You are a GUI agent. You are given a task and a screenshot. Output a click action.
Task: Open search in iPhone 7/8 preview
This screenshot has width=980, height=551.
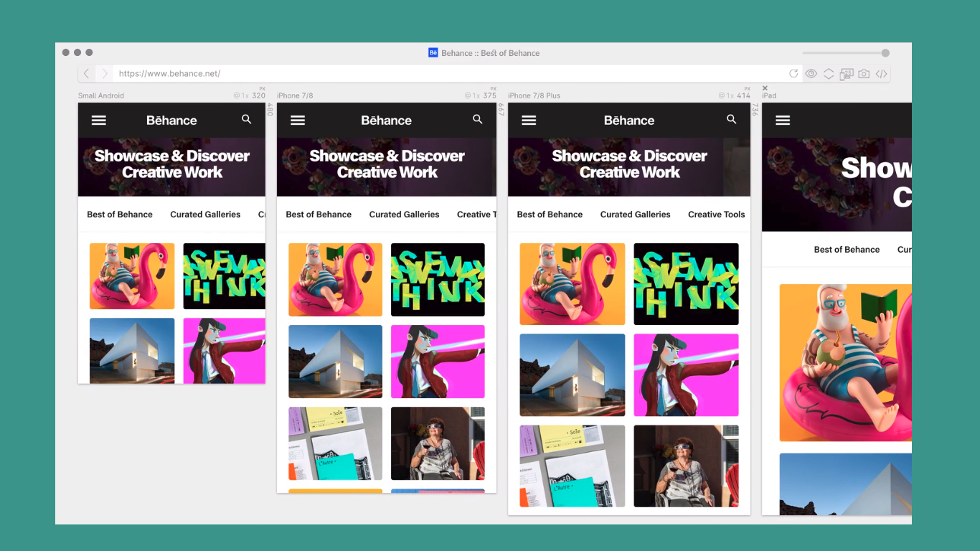point(478,120)
